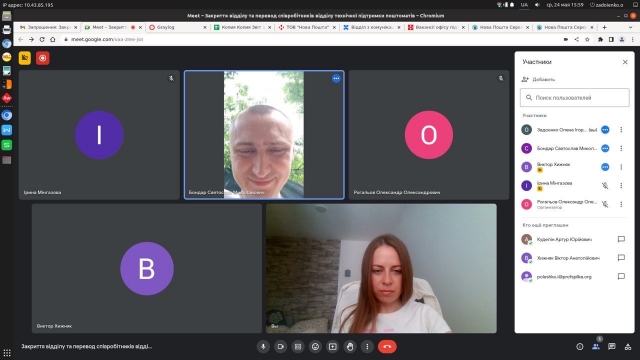
Task: Open more actions for Ірина Мінгазова
Action: pos(621,186)
